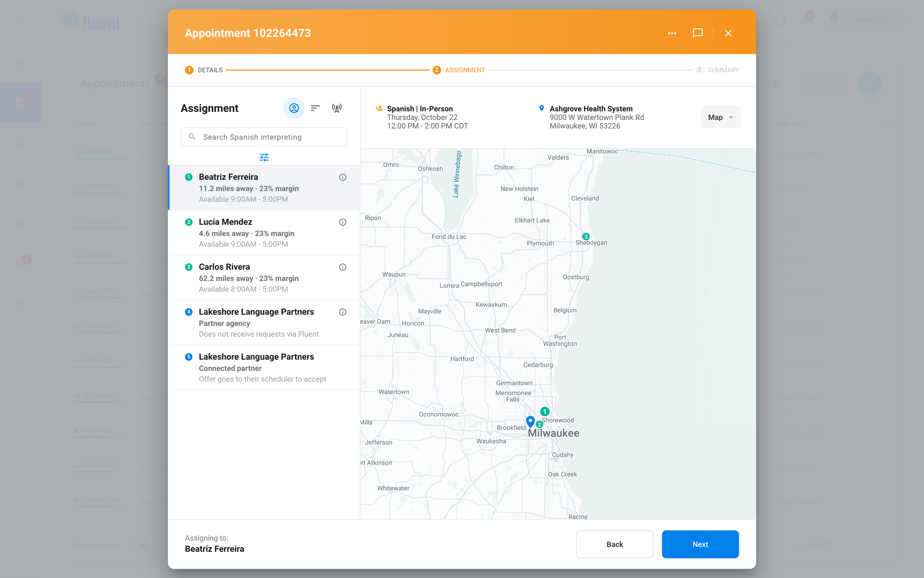The image size is (924, 578).
Task: View info for Carlos Rivera
Action: click(x=343, y=267)
